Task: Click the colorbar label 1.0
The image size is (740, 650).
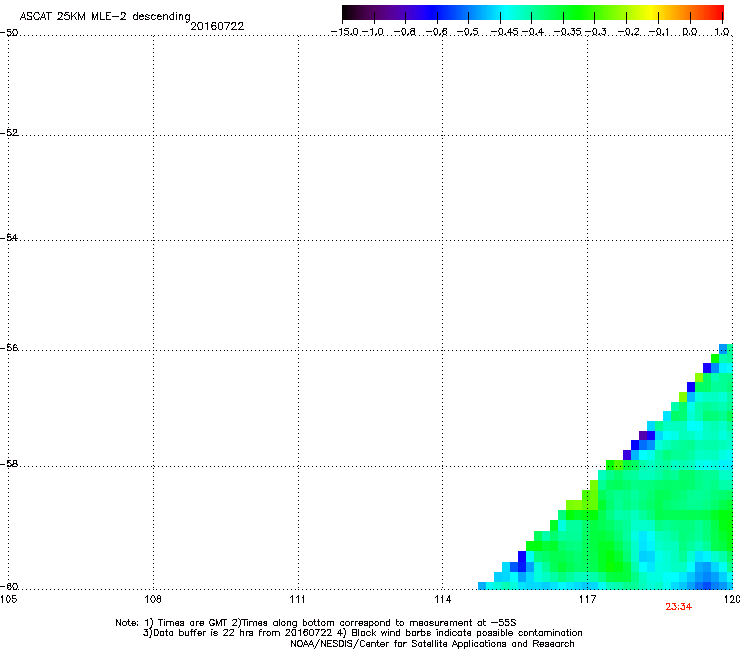Action: [722, 32]
